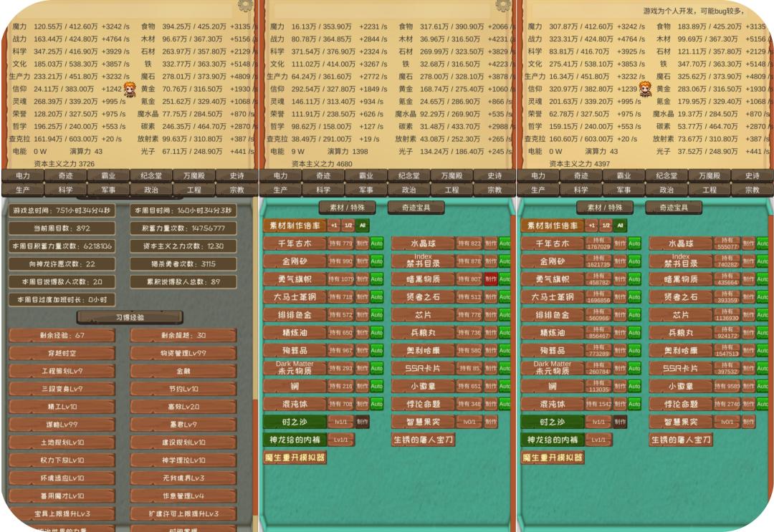Click the hero avatar in the left panel
Image resolution: width=774 pixels, height=532 pixels.
point(130,90)
